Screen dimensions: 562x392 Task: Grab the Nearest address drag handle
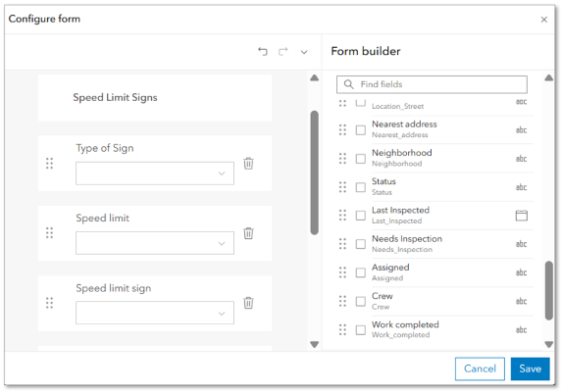tap(342, 129)
